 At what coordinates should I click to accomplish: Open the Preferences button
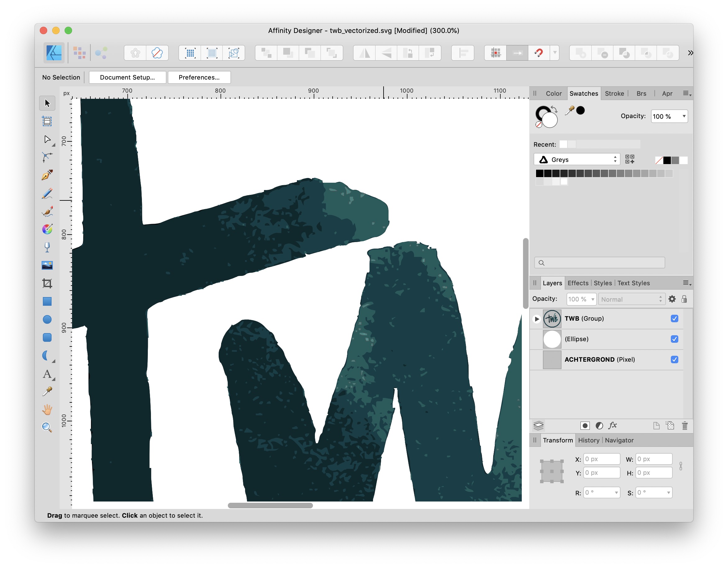[x=199, y=77]
